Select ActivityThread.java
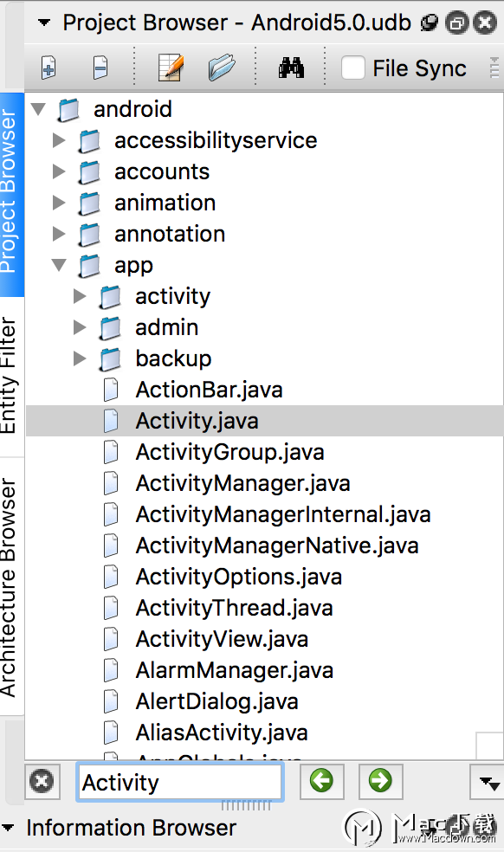 coord(235,608)
